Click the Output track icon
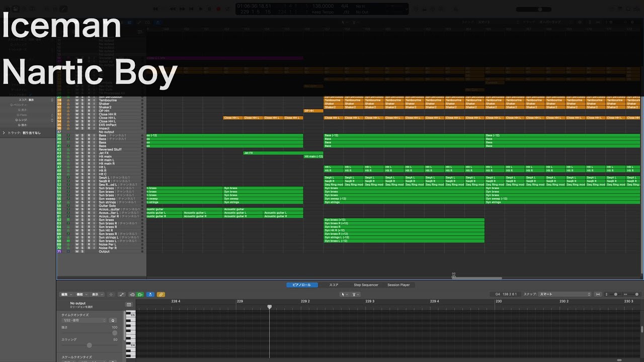Viewport: 644px width, 362px height. (68, 251)
